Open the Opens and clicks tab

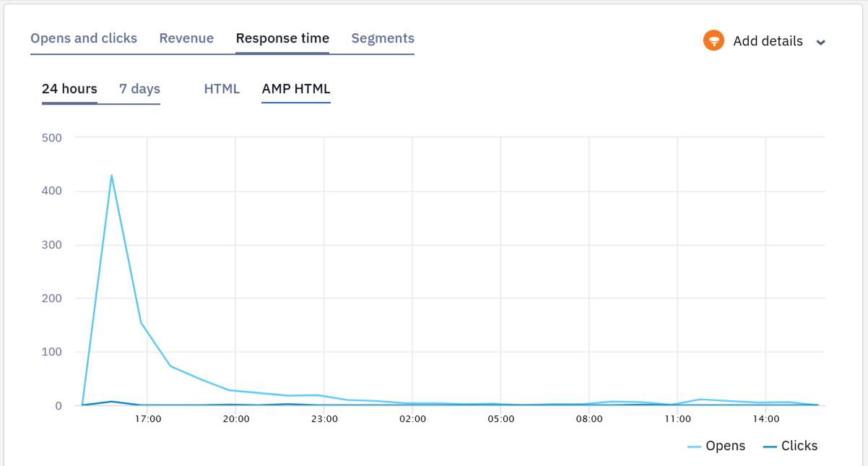tap(84, 38)
